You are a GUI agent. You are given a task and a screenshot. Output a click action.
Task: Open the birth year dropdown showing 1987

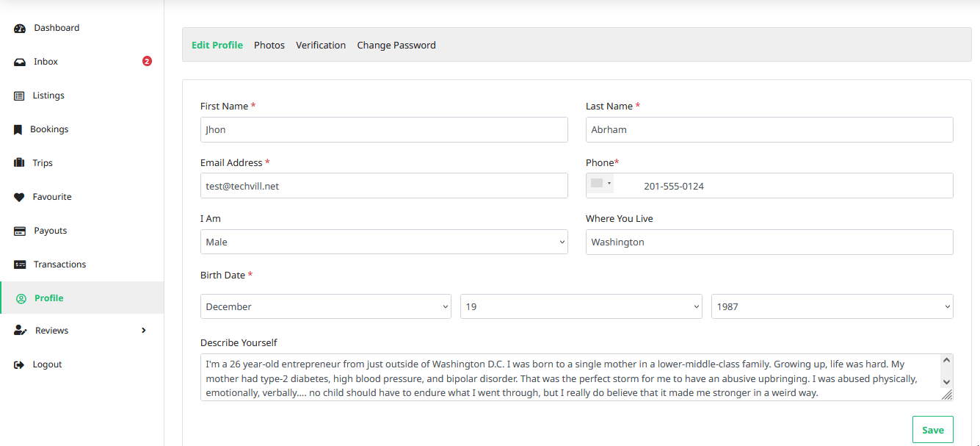(x=831, y=306)
